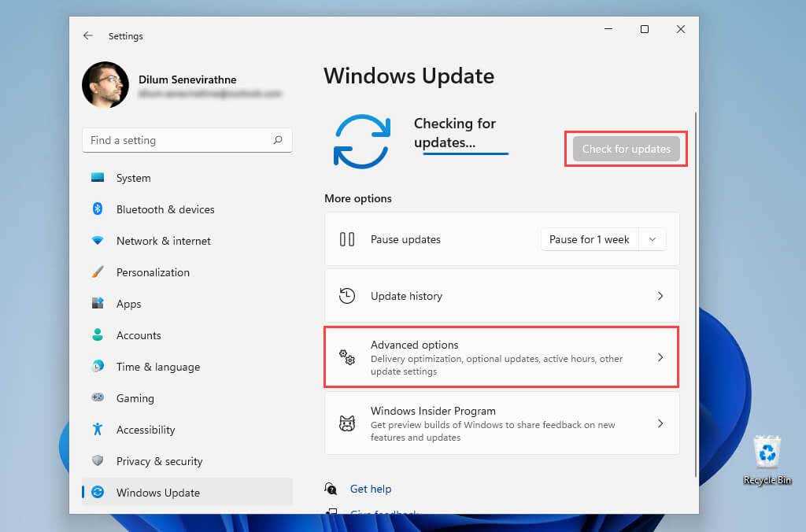Screen dimensions: 806x532
Task: Open Bluetooth & devices settings
Action: click(187, 209)
